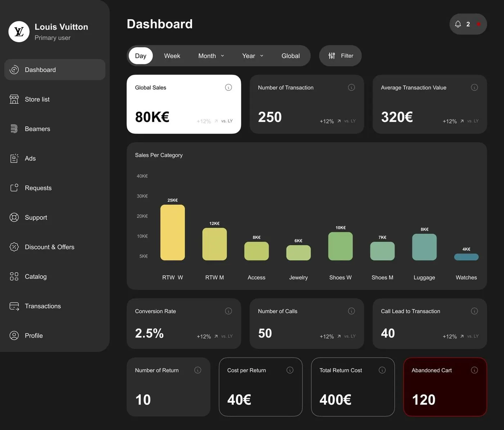The height and width of the screenshot is (430, 504).
Task: Show info for Average Transaction Value
Action: (x=474, y=88)
